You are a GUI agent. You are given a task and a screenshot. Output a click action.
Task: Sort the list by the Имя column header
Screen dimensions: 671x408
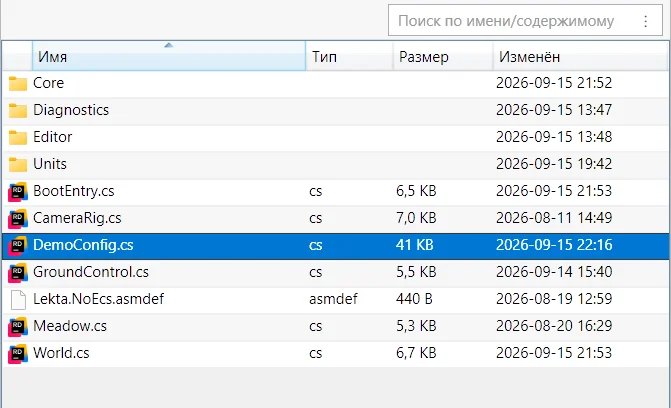[x=169, y=56]
